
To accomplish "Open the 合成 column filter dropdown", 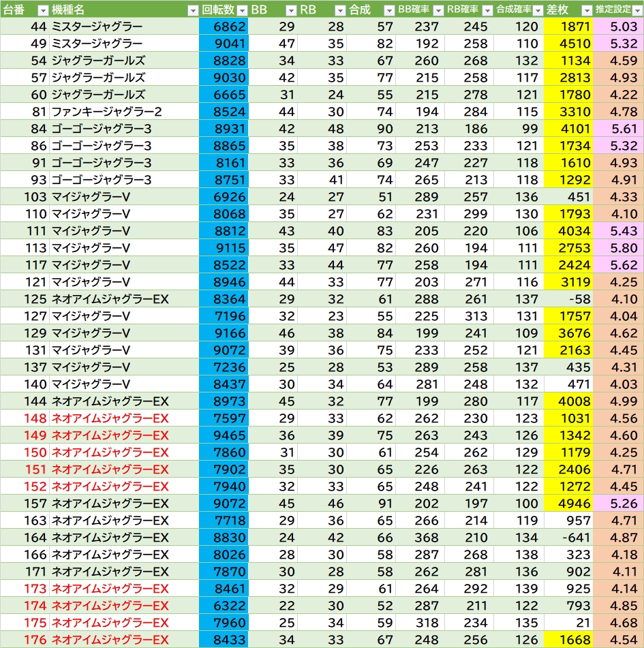I will [389, 10].
